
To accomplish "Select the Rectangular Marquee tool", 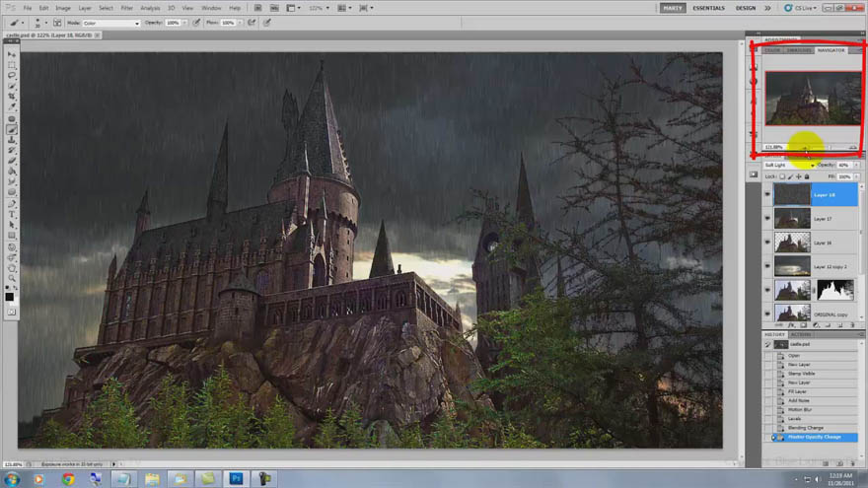I will tap(12, 65).
